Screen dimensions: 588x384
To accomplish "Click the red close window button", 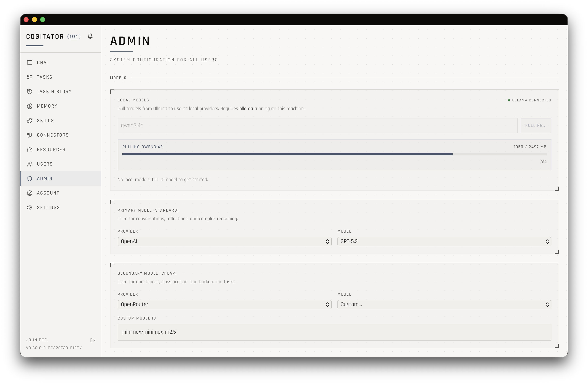I will pos(26,20).
